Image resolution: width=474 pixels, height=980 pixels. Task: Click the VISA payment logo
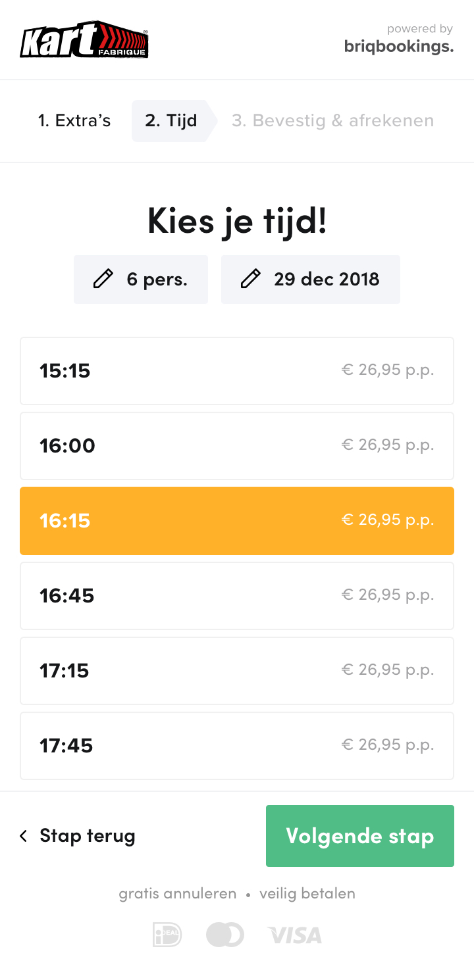294,935
